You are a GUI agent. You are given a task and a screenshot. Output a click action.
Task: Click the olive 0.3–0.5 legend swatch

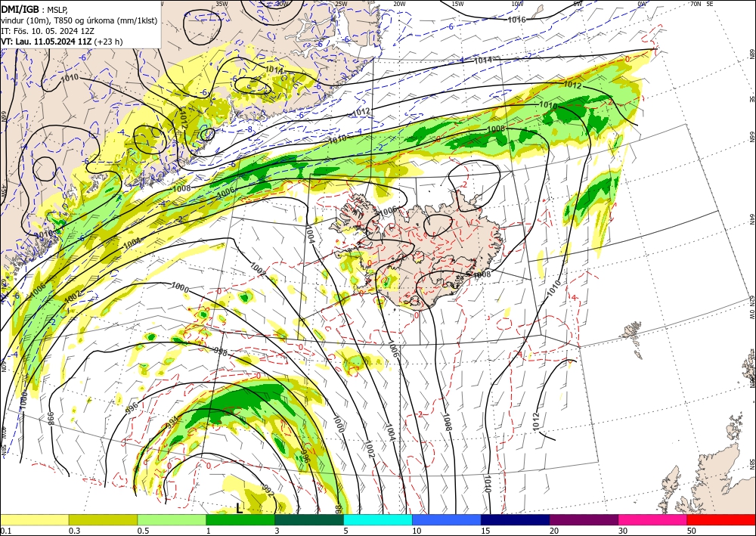point(103,519)
